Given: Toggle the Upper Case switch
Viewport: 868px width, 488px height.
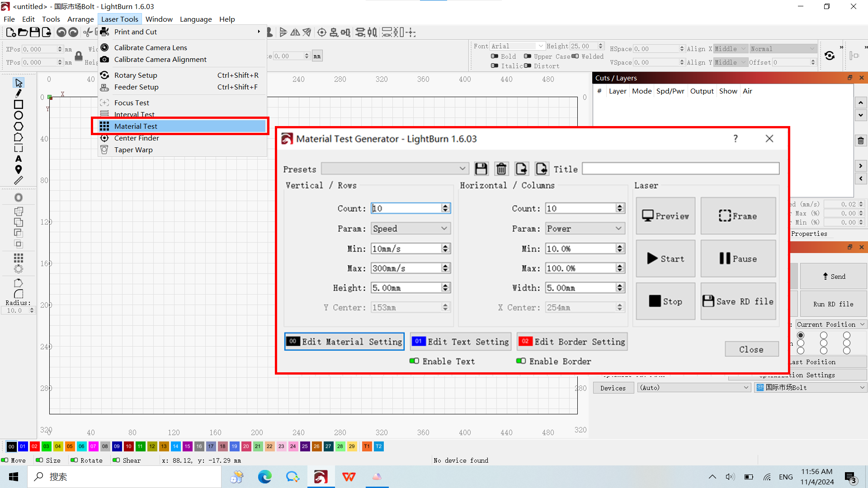Looking at the screenshot, I should pos(528,56).
